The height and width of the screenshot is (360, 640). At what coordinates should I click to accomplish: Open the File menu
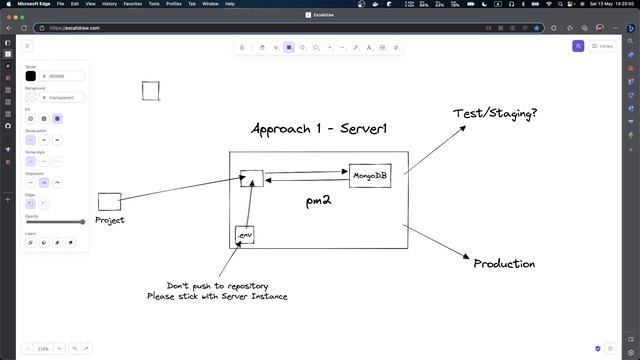click(60, 4)
